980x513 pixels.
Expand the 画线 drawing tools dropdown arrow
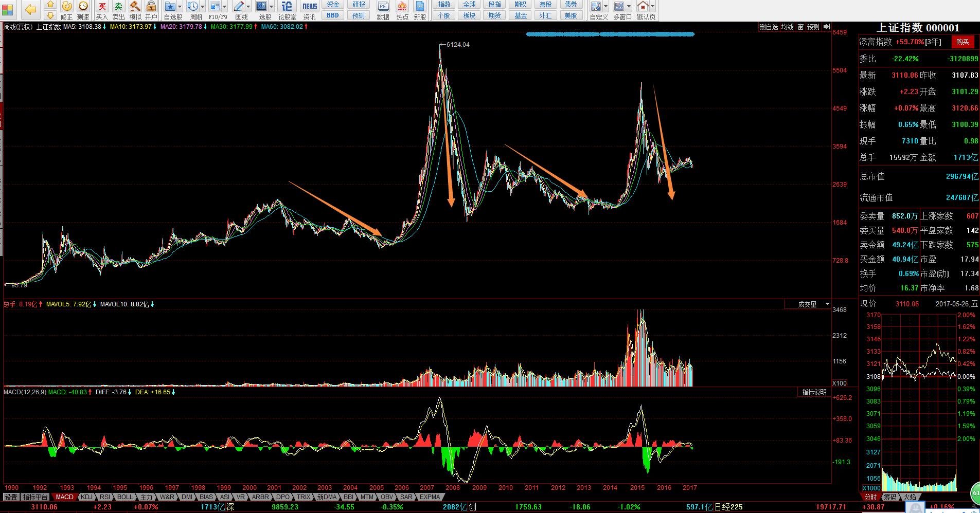(x=248, y=7)
